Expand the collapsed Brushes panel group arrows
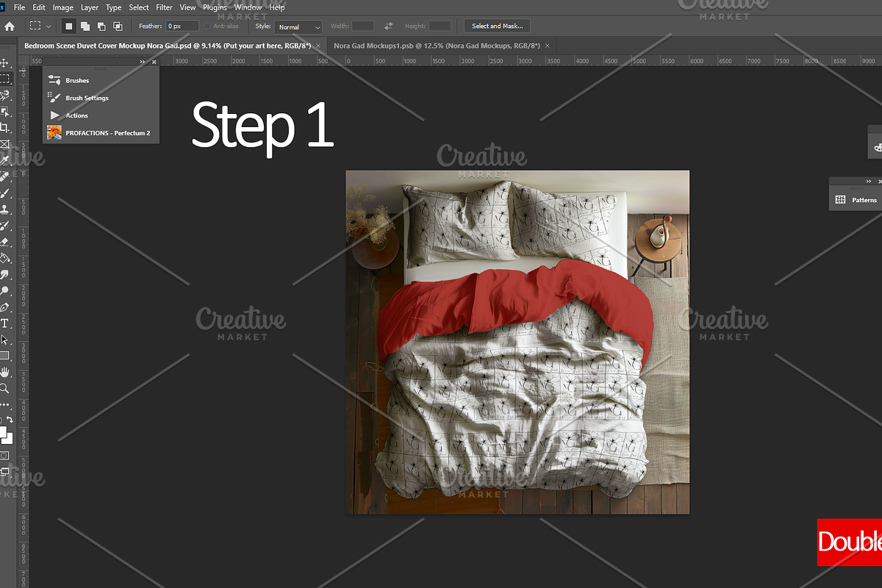 [x=143, y=62]
